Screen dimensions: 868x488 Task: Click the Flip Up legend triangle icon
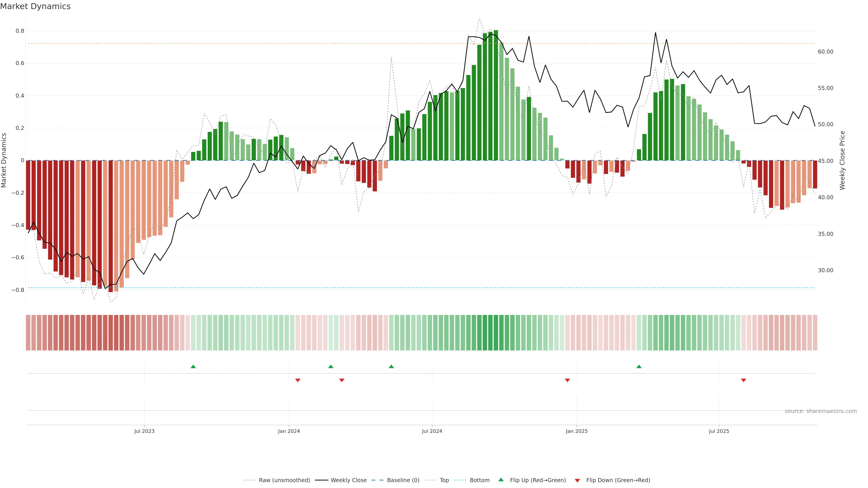click(501, 480)
